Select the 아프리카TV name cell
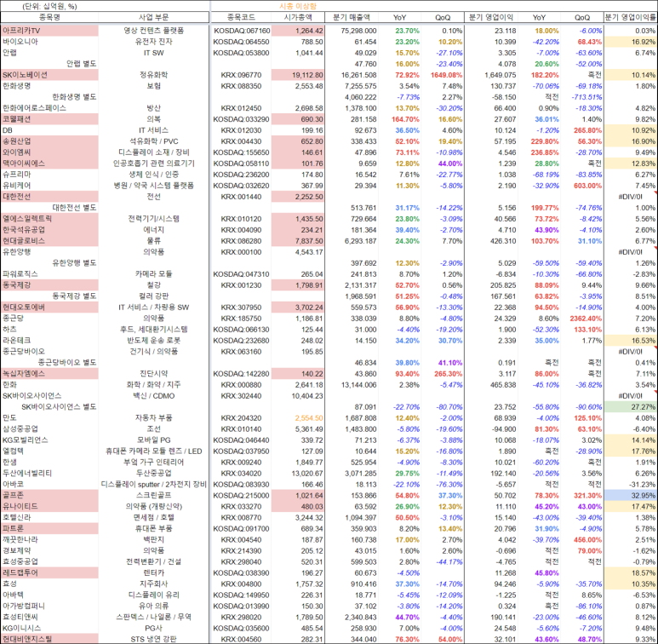The height and width of the screenshot is (644, 658). (49, 31)
